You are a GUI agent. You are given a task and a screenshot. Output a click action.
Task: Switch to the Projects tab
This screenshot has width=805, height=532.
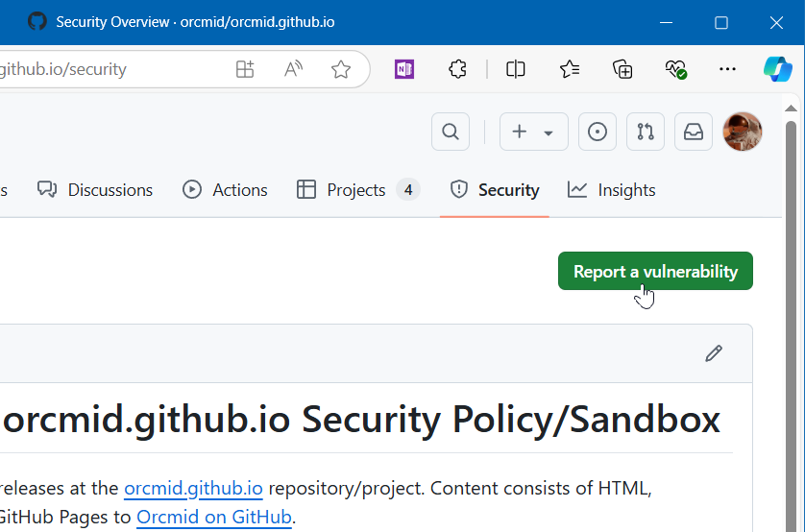(358, 190)
